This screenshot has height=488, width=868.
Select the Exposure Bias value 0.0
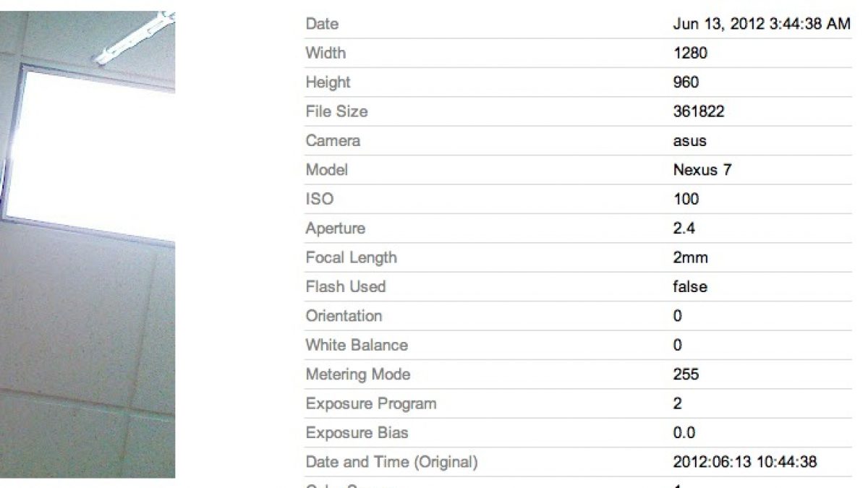684,433
